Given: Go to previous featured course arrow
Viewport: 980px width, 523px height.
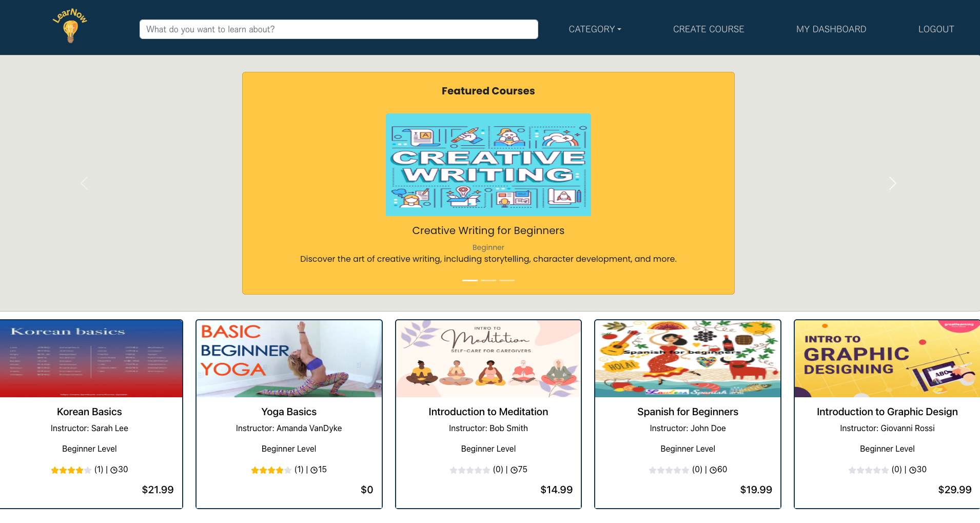Looking at the screenshot, I should [x=84, y=183].
